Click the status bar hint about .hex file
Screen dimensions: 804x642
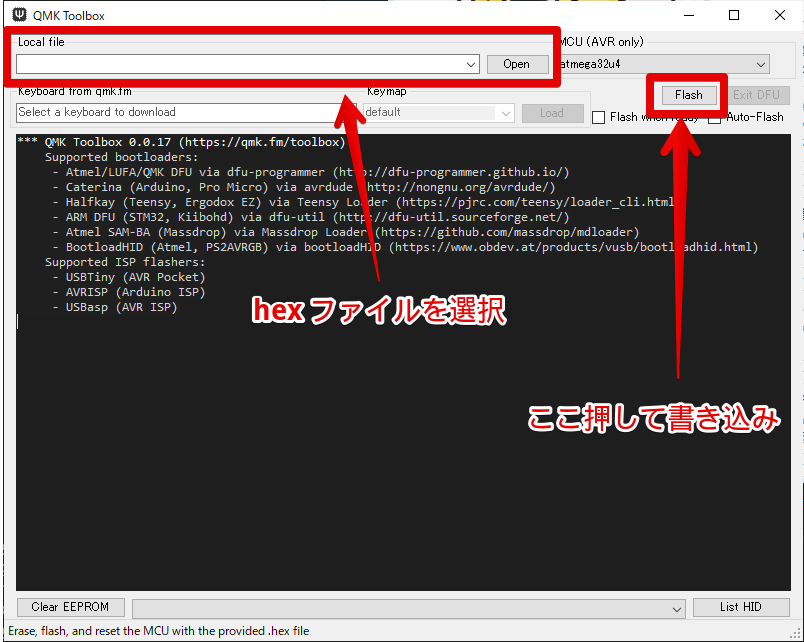click(x=158, y=631)
